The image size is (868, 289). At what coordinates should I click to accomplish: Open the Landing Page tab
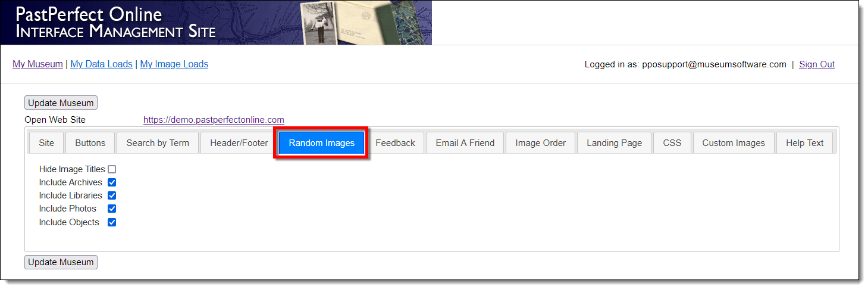pos(614,143)
